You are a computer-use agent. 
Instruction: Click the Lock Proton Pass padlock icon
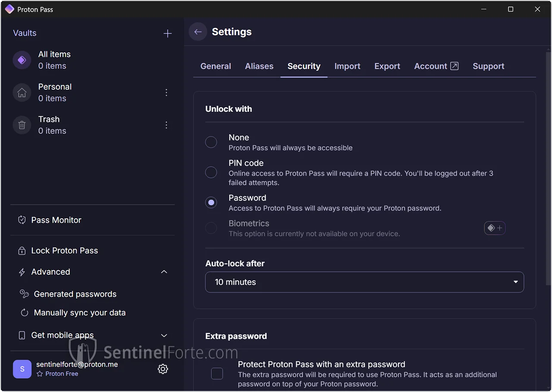click(x=22, y=251)
